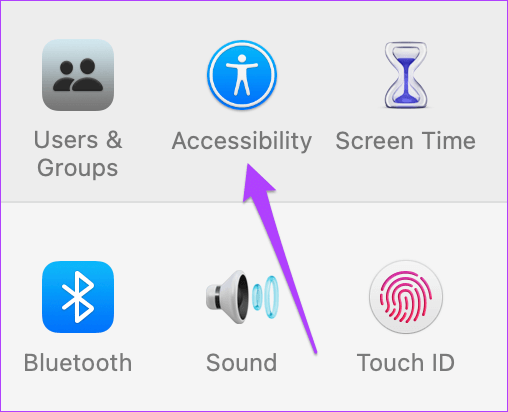The height and width of the screenshot is (412, 508).
Task: Select the "Bluetooth" text label
Action: click(78, 363)
